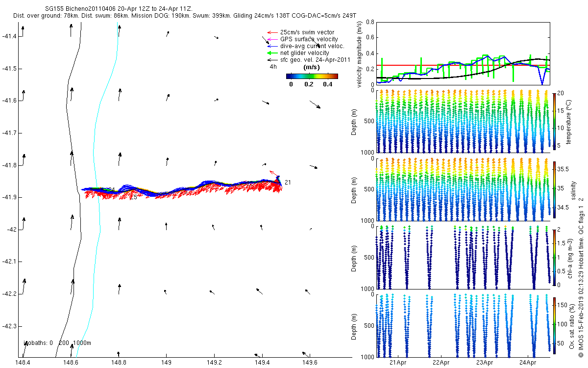Click the 'velocity magnitude (m/s)' axis label

coord(360,54)
